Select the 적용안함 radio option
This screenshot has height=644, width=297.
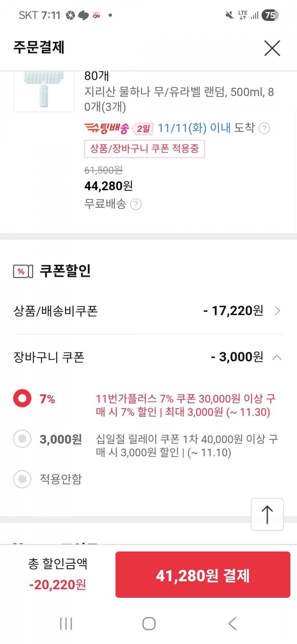pyautogui.click(x=22, y=479)
